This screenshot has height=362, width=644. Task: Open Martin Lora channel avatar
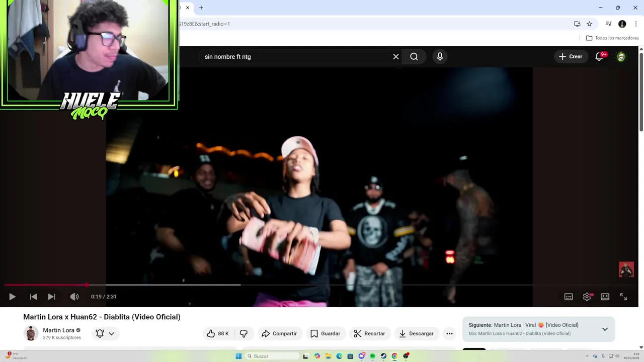31,333
